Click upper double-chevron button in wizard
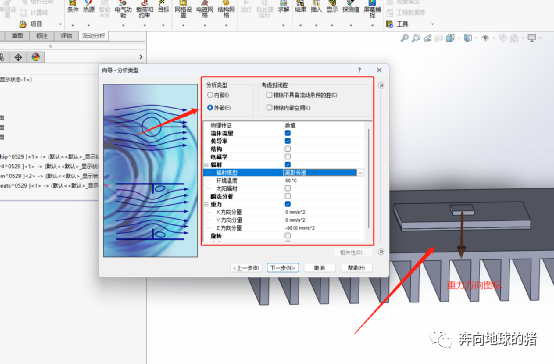 [381, 85]
